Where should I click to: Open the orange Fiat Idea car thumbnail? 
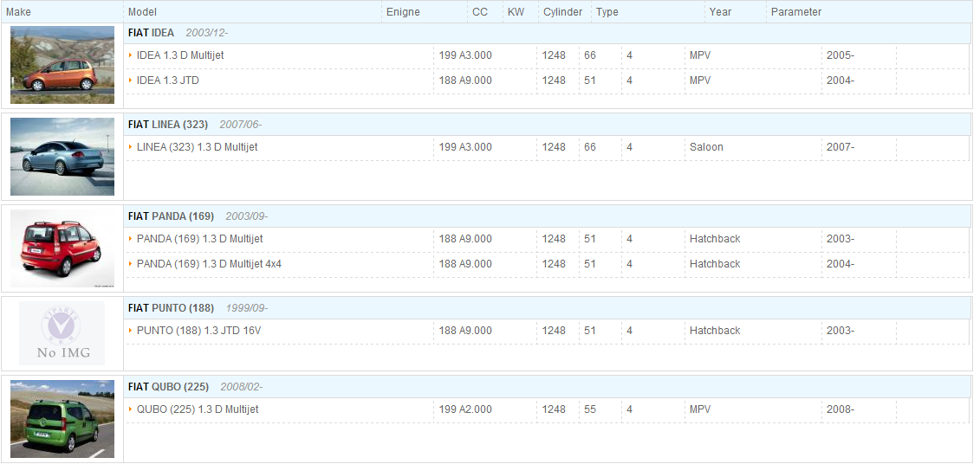pos(62,65)
